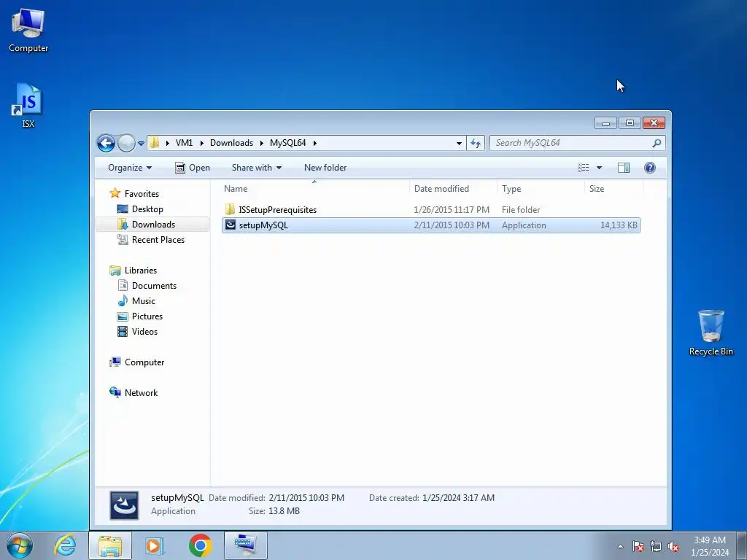Click the setupMySQL file name
The height and width of the screenshot is (560, 747).
click(x=263, y=225)
